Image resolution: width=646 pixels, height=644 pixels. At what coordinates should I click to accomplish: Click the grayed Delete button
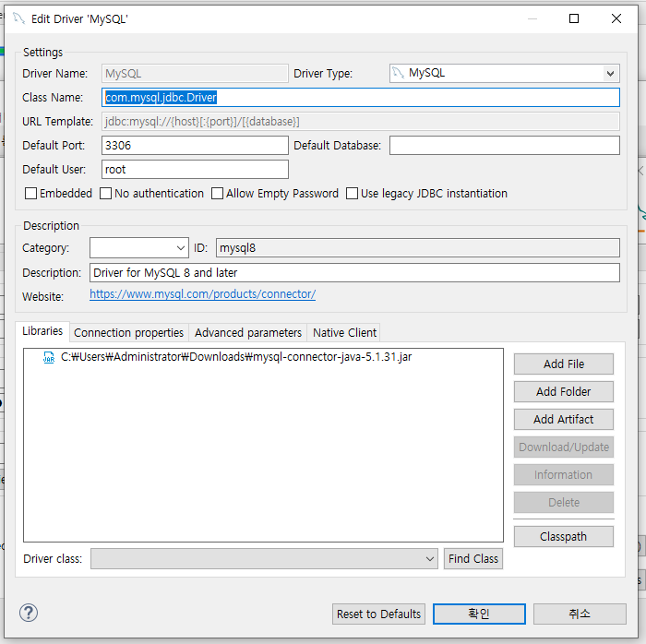pyautogui.click(x=564, y=502)
